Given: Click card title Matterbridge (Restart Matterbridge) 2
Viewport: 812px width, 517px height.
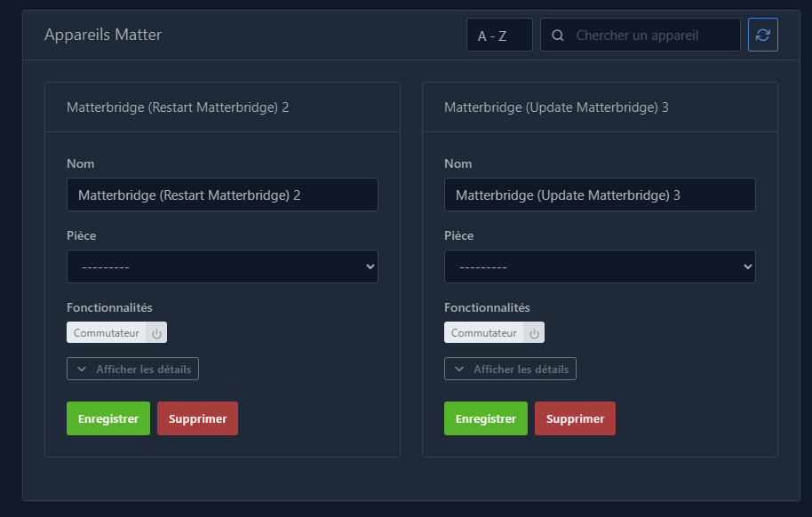Looking at the screenshot, I should pos(178,107).
